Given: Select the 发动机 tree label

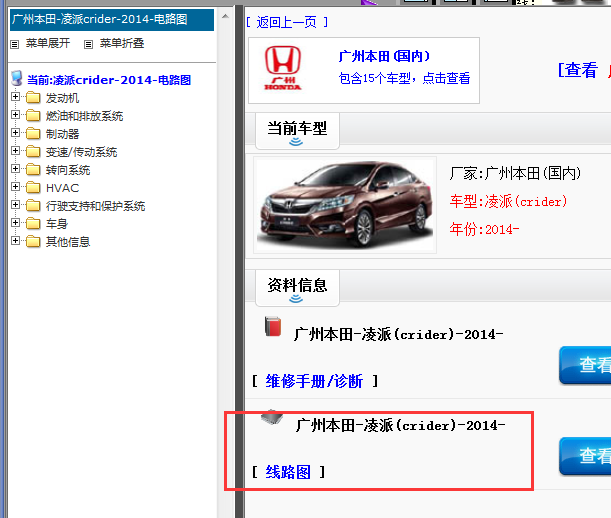Looking at the screenshot, I should point(62,98).
